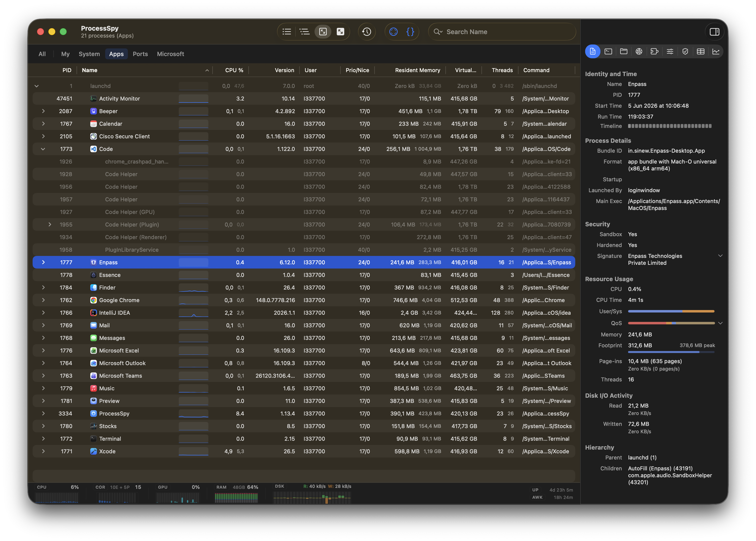The image size is (756, 541).
Task: Click the CPU history graph in status bar
Action: (x=57, y=498)
